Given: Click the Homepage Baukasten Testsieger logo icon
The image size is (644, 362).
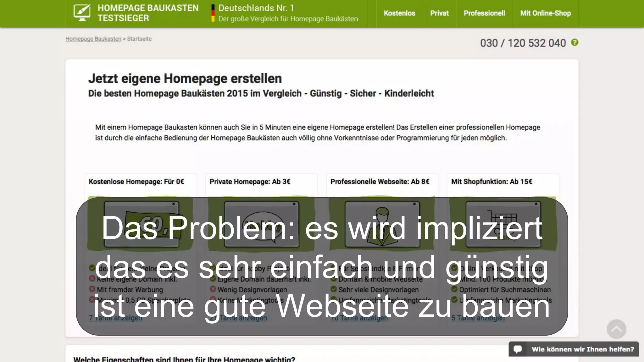Looking at the screenshot, I should tap(82, 13).
